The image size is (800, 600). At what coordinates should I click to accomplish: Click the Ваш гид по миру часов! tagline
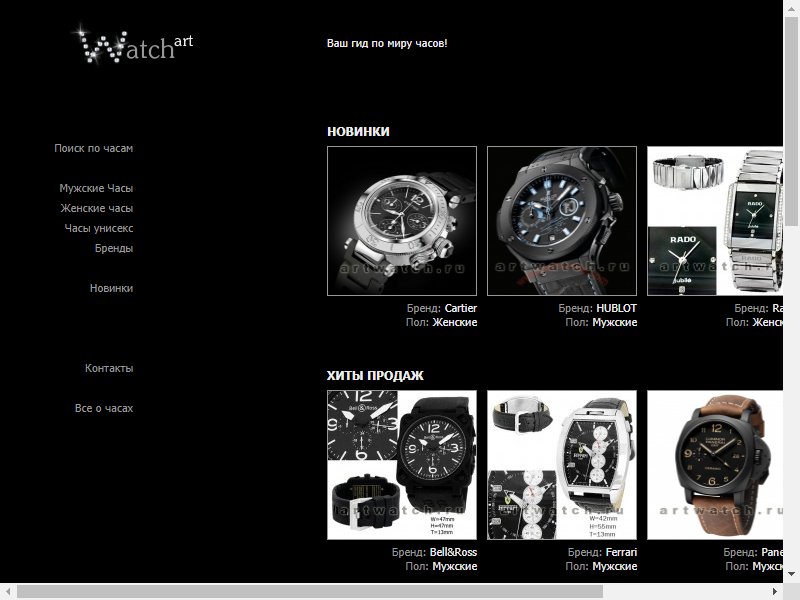click(x=387, y=43)
